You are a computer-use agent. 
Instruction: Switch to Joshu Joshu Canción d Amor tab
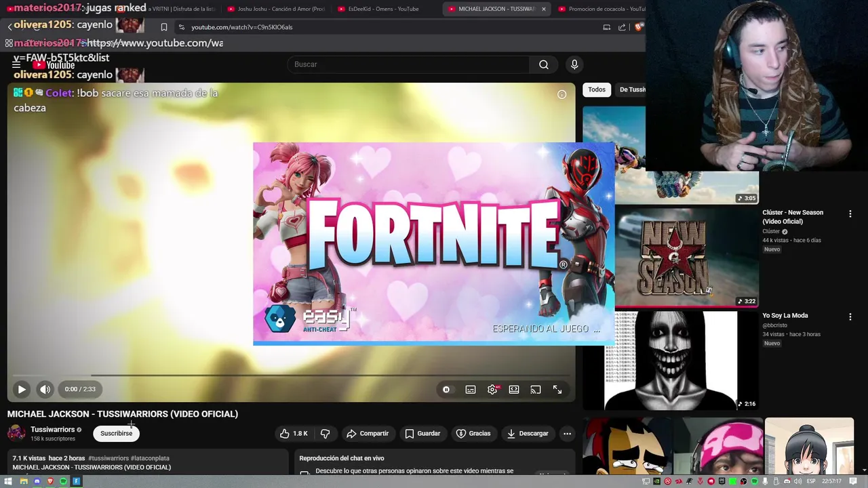click(275, 9)
